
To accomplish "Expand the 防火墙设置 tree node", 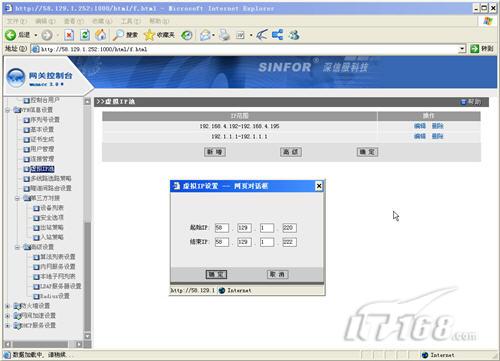I will [x=7, y=306].
